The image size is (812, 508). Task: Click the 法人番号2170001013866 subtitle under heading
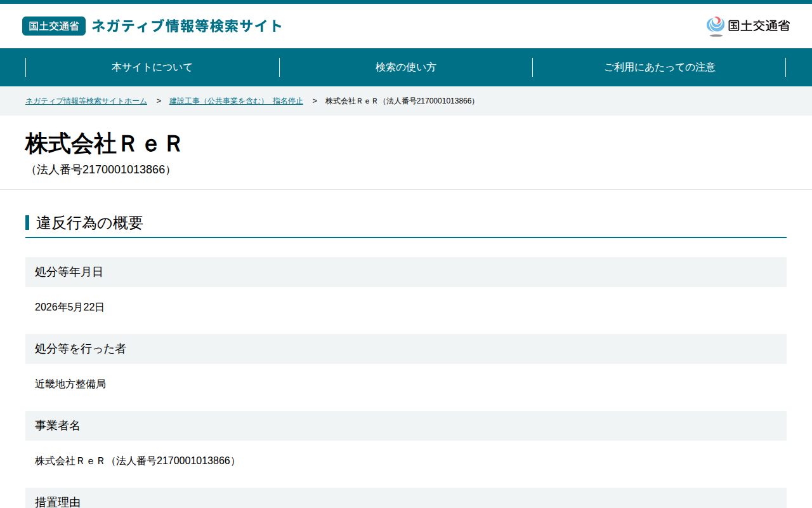click(x=100, y=170)
